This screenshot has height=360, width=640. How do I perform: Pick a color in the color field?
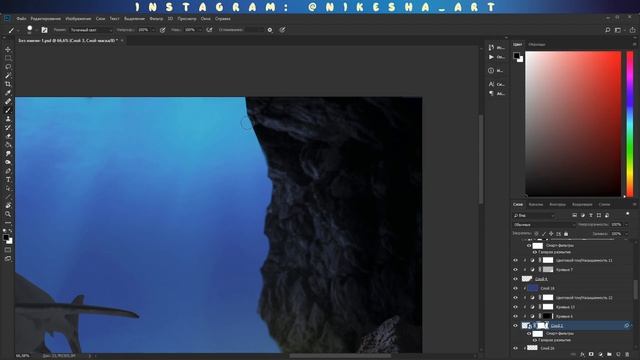point(573,124)
